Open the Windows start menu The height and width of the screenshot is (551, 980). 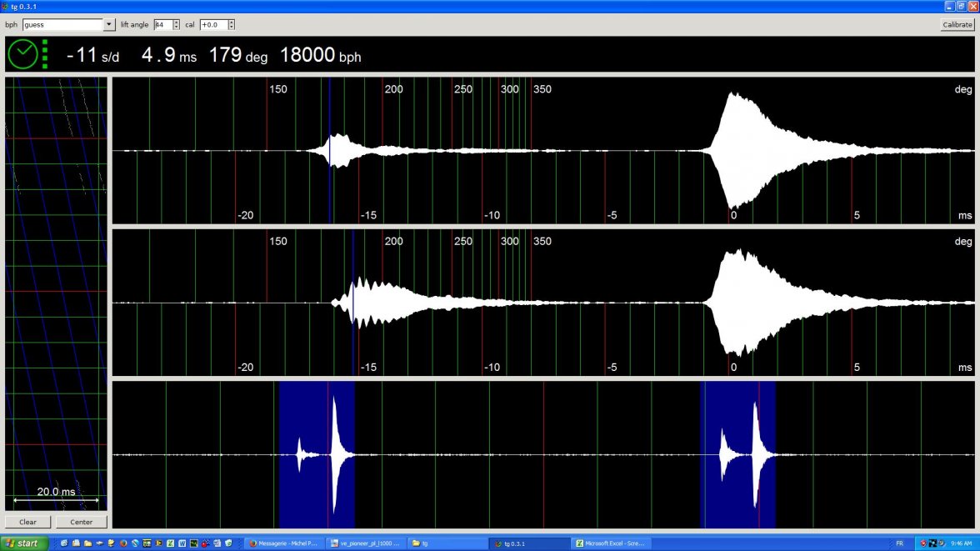[x=22, y=543]
